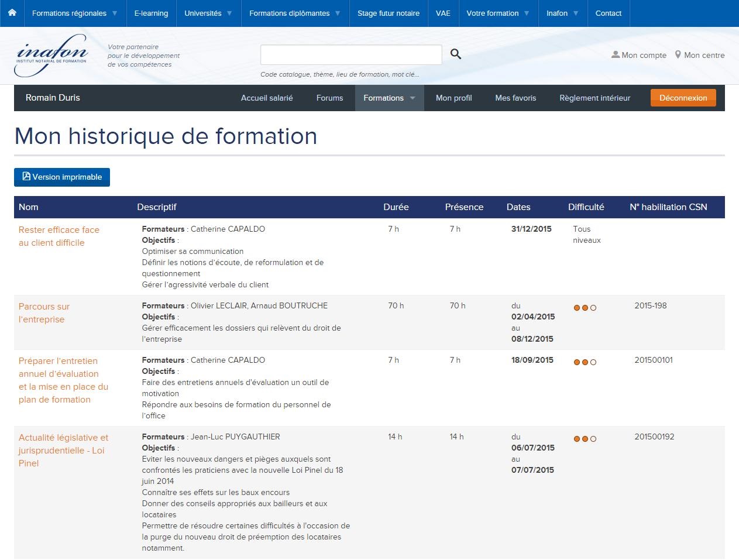Open the Forums section

(x=329, y=98)
